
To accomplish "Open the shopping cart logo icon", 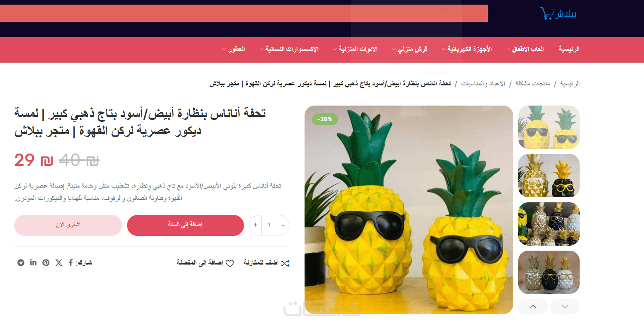I will [x=546, y=14].
